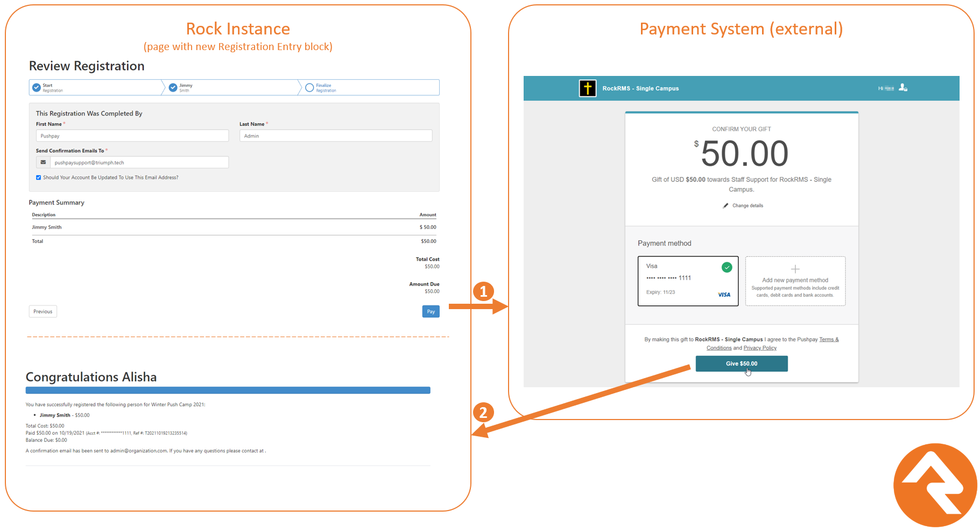Click the Amount Due label
The image size is (980, 531).
pyautogui.click(x=424, y=284)
